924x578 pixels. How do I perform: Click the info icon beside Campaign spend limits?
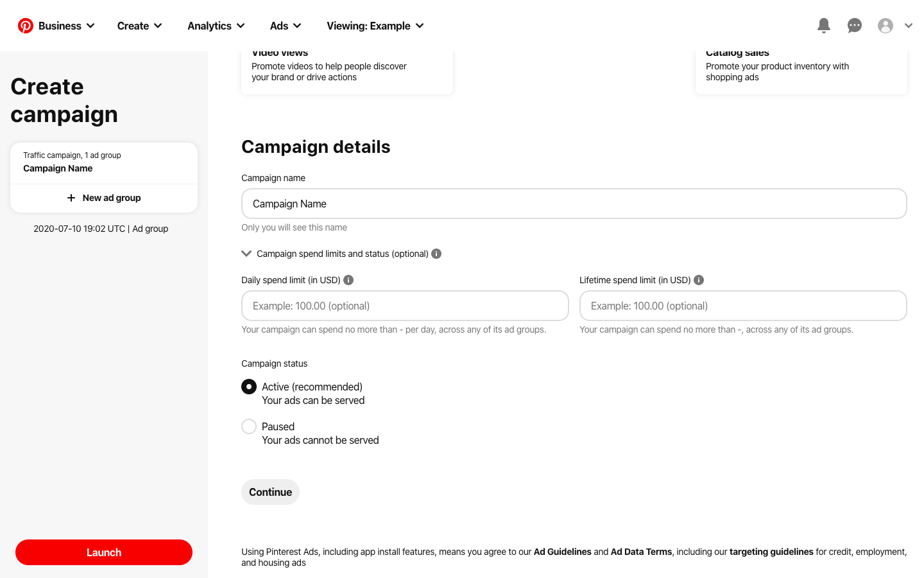pyautogui.click(x=436, y=254)
